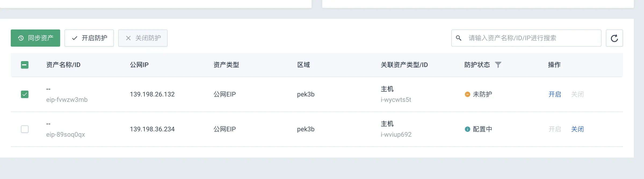This screenshot has width=644, height=179.
Task: Toggle the select-all header checkbox
Action: point(25,65)
